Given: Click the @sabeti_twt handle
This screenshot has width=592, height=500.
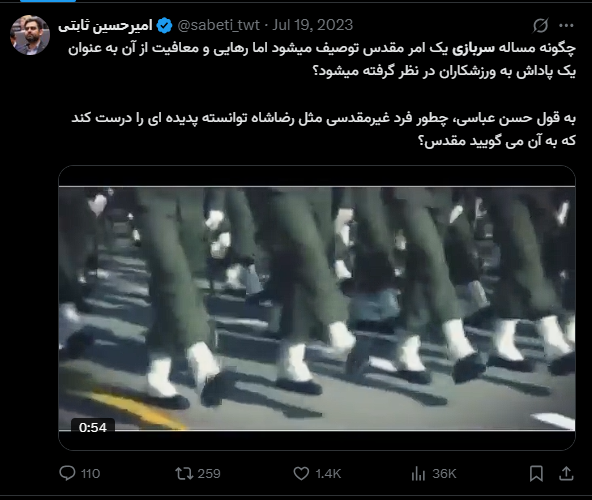Looking at the screenshot, I should (x=218, y=25).
